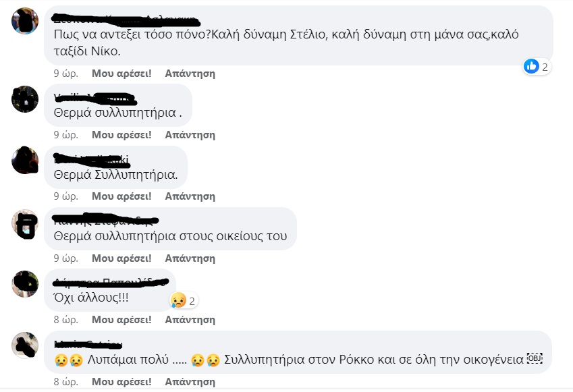Open profile picture of 'στους οικείους του' commenter
Screen dimensions: 573x392
point(25,223)
